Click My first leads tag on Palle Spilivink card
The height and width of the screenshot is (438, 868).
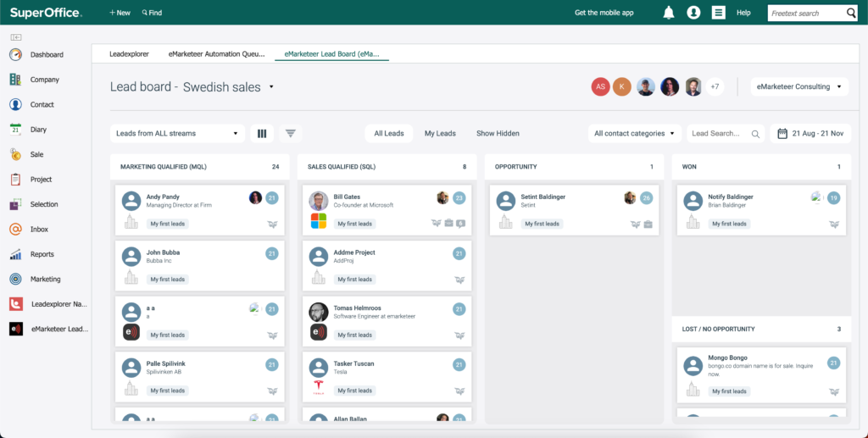pos(168,391)
